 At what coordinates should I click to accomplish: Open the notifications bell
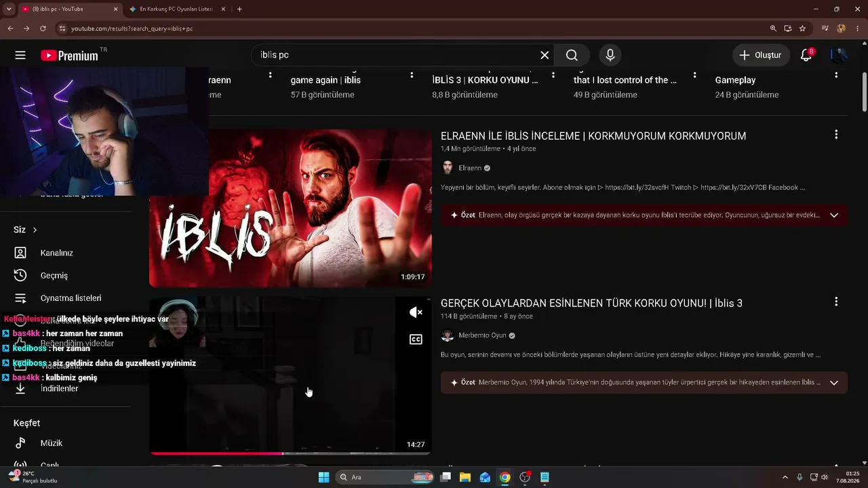[806, 56]
